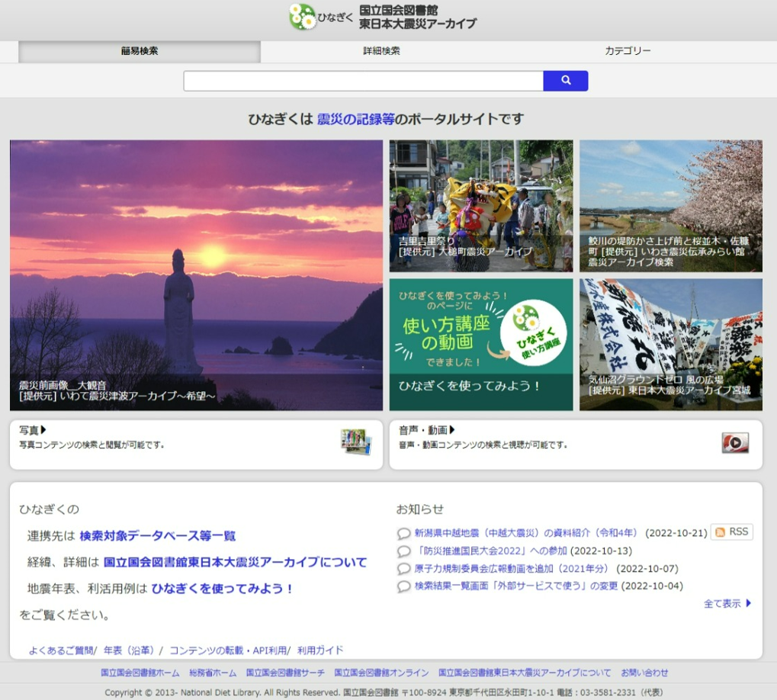Show all news via 全て表示

[727, 603]
